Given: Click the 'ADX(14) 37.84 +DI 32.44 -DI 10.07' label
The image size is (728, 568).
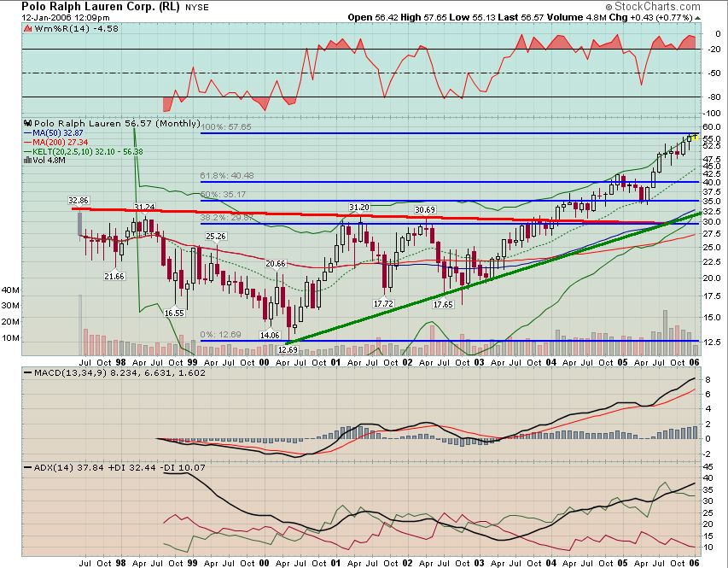Looking at the screenshot, I should pos(119,467).
